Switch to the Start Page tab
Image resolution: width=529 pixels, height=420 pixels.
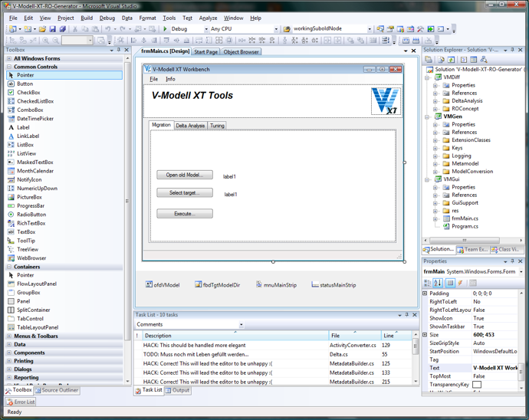[x=205, y=51]
